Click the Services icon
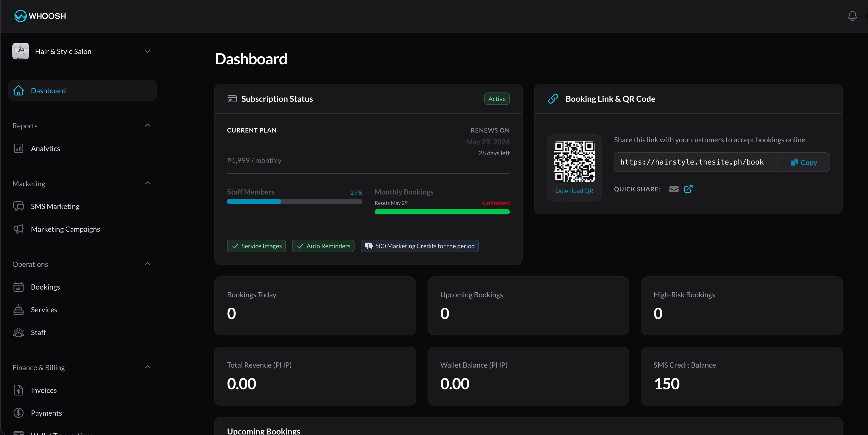The image size is (868, 435). (x=19, y=309)
